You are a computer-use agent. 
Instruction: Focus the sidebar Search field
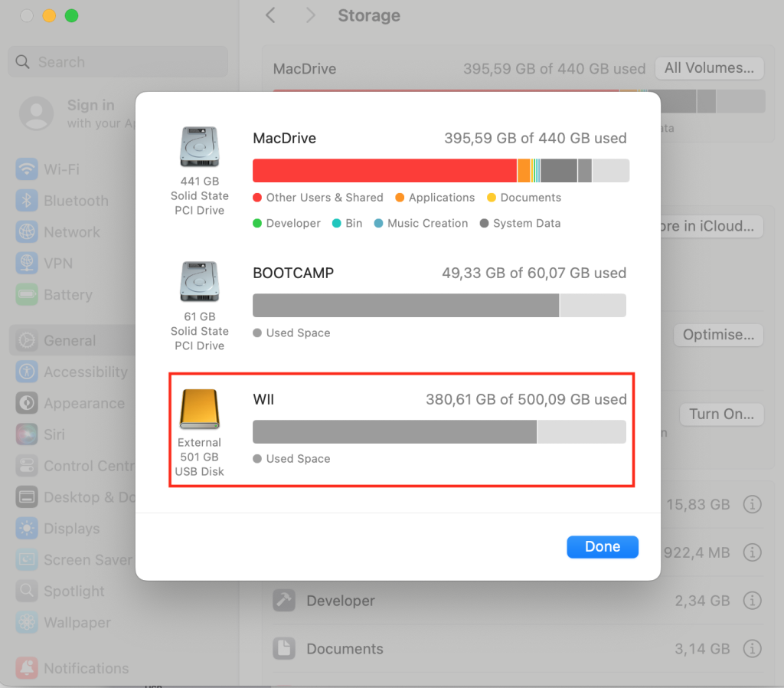(x=118, y=62)
